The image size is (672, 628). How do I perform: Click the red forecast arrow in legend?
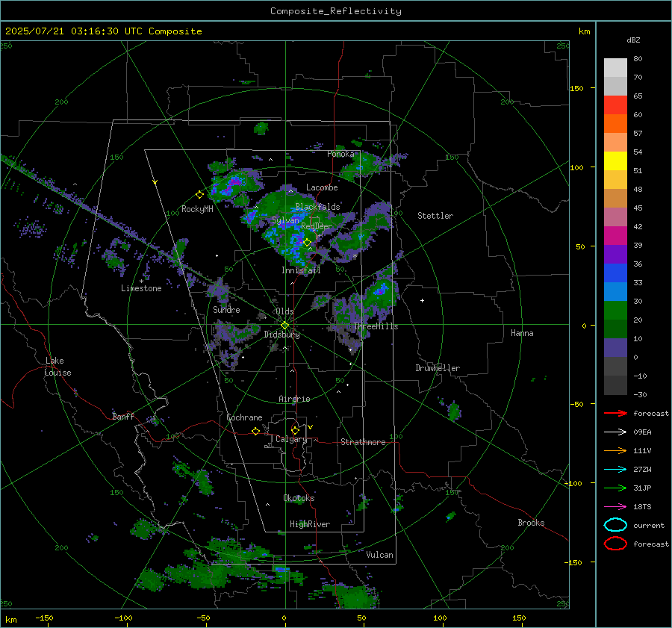click(615, 413)
